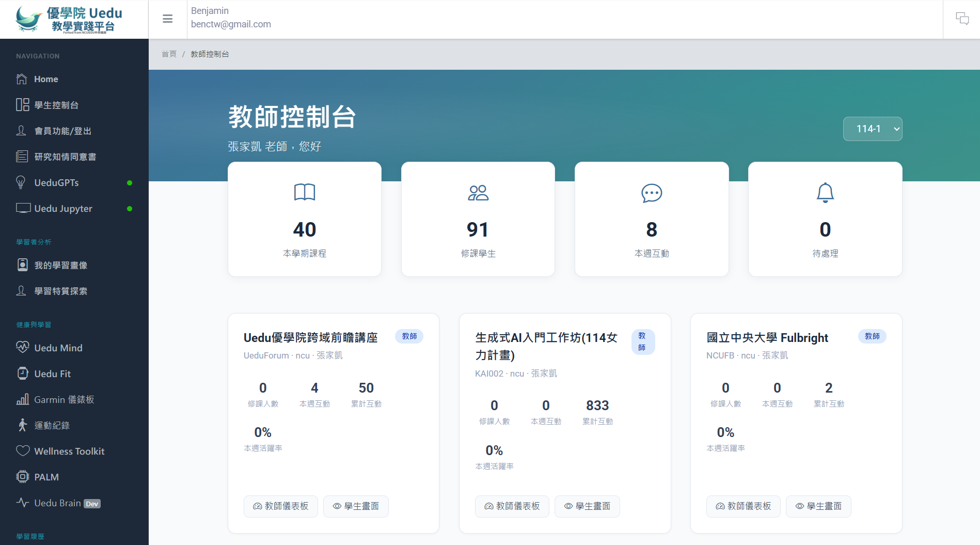This screenshot has height=545, width=980.
Task: Click the 待處理 pending notifications card
Action: coord(825,219)
